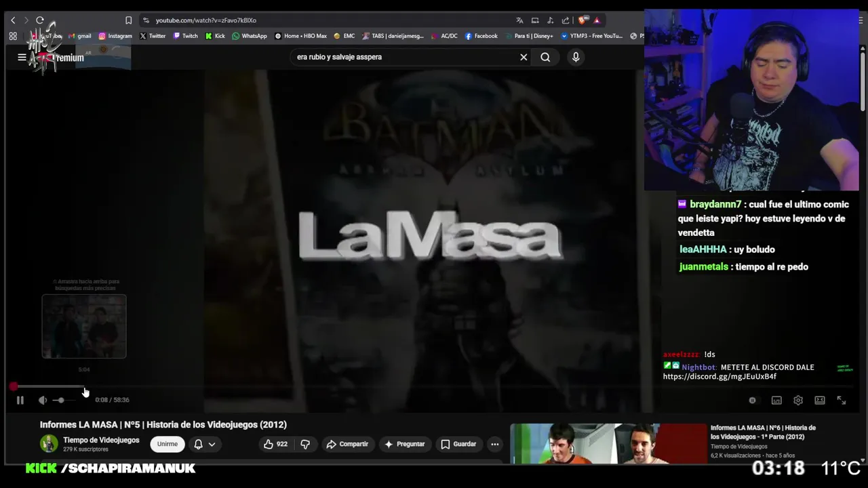This screenshot has width=868, height=488.
Task: Open Kick bookmark
Action: [x=215, y=36]
